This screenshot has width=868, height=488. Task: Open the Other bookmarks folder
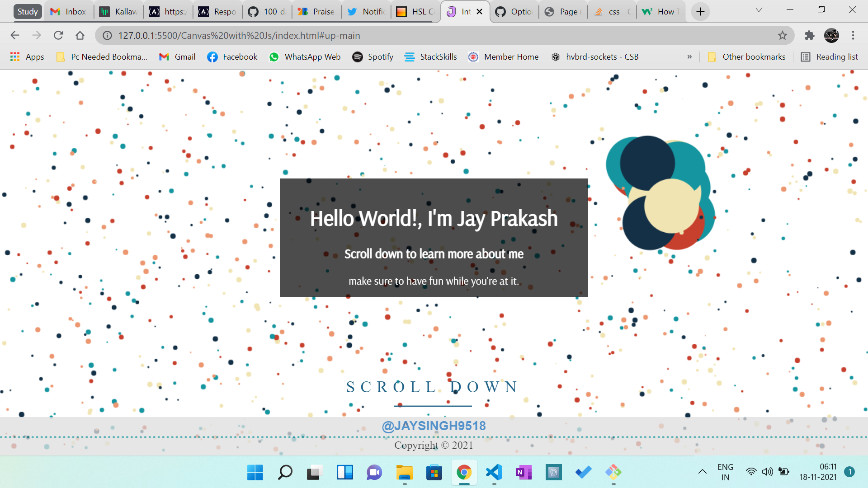pyautogui.click(x=746, y=56)
